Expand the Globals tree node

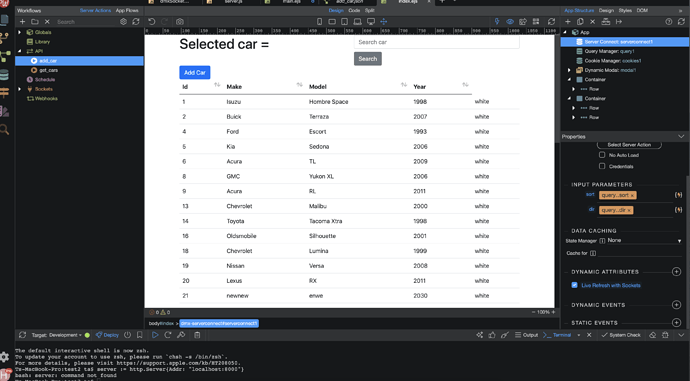point(19,32)
